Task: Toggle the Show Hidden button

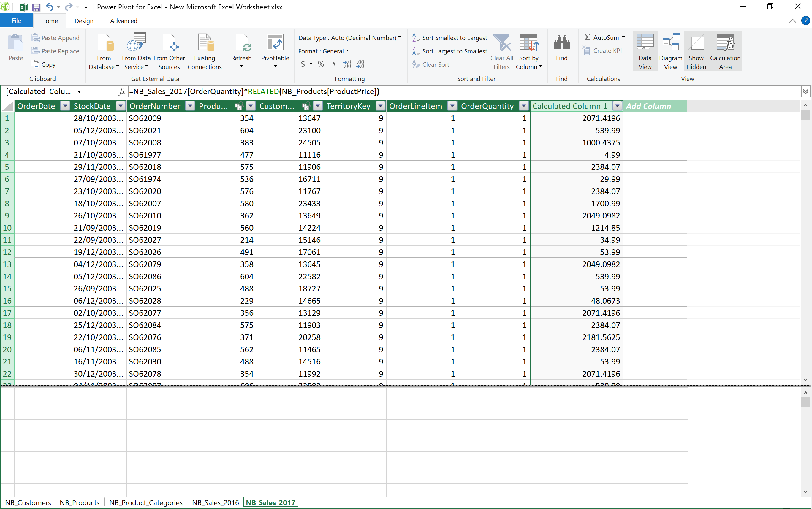Action: pyautogui.click(x=696, y=50)
